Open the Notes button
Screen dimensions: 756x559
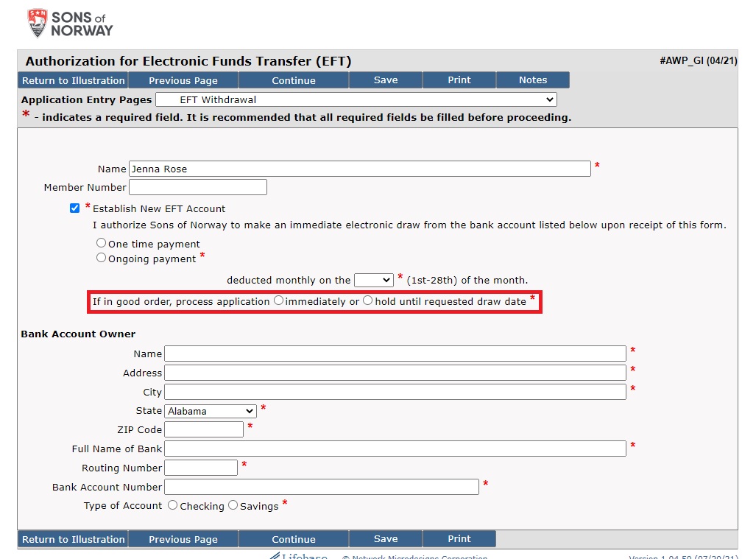pos(533,80)
